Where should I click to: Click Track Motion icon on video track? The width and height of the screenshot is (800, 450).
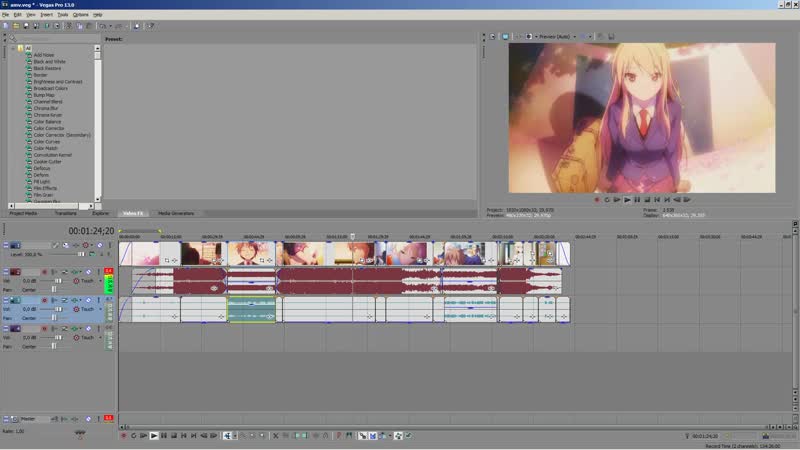click(66, 245)
